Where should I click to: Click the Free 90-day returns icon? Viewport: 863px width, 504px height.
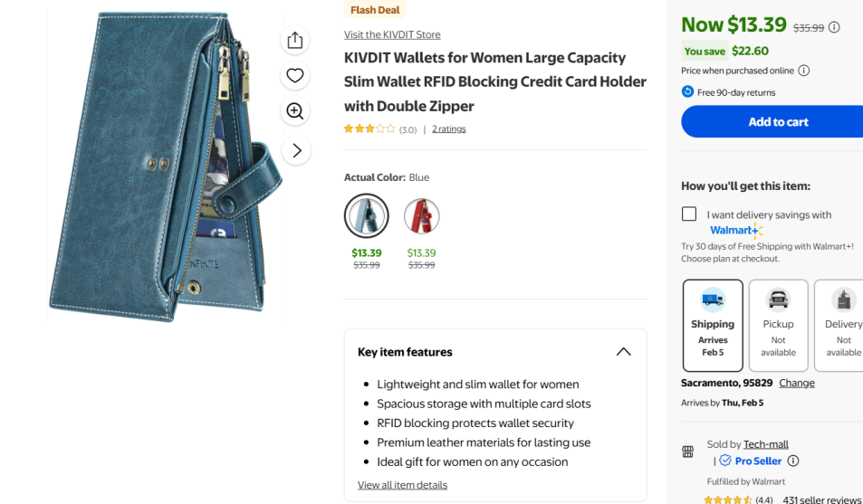point(687,92)
